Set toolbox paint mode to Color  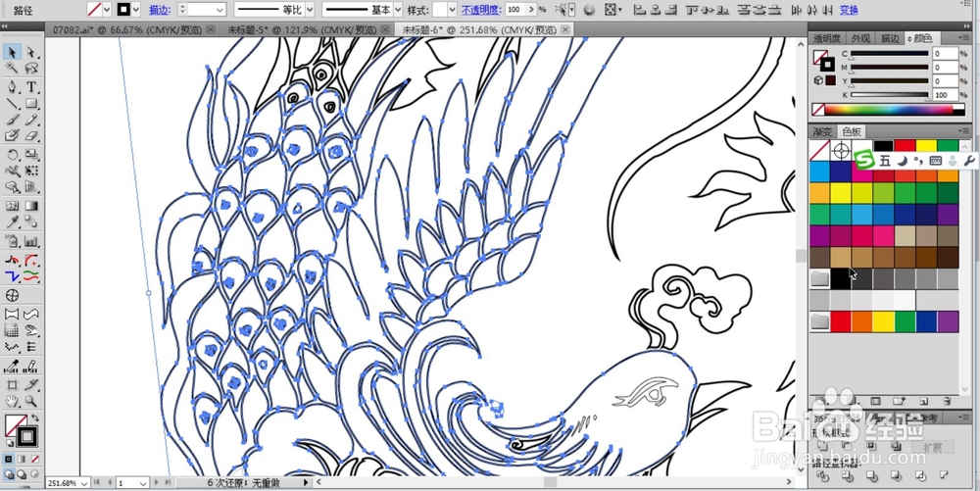[9, 459]
